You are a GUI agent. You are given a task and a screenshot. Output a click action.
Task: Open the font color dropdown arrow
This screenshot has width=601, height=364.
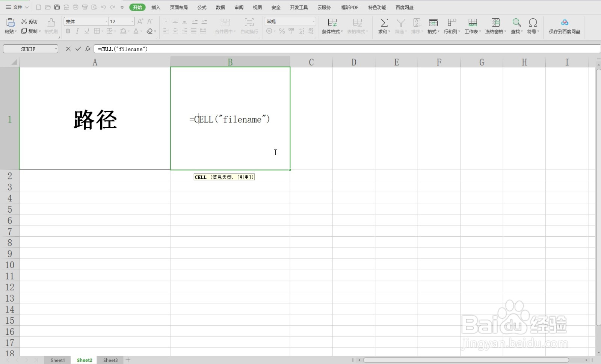click(141, 31)
